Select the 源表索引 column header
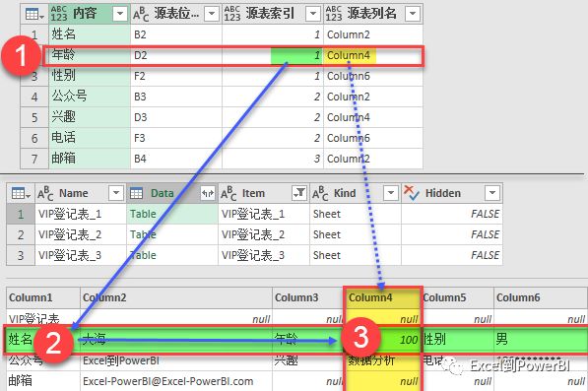This screenshot has height=391, width=588. pos(273,14)
